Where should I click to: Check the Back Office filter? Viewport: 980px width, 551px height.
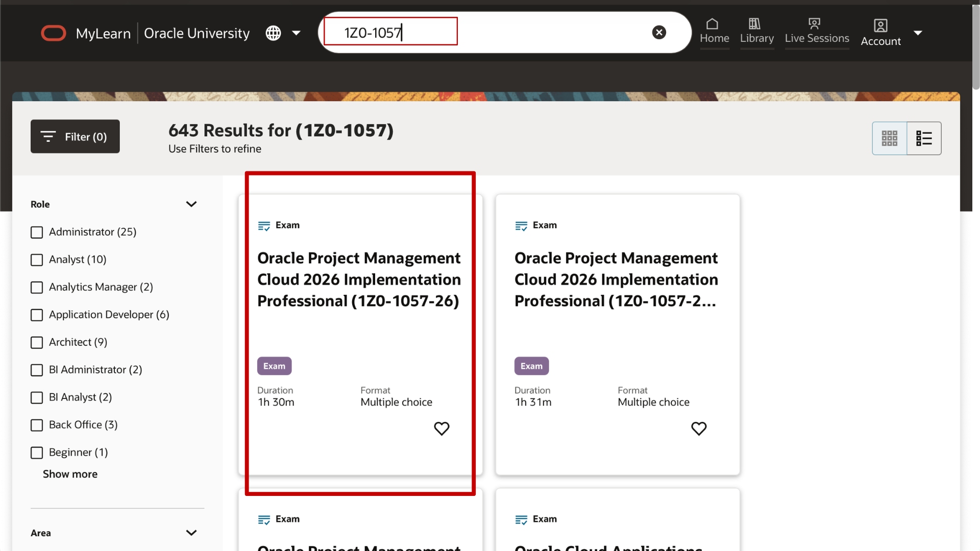point(36,425)
